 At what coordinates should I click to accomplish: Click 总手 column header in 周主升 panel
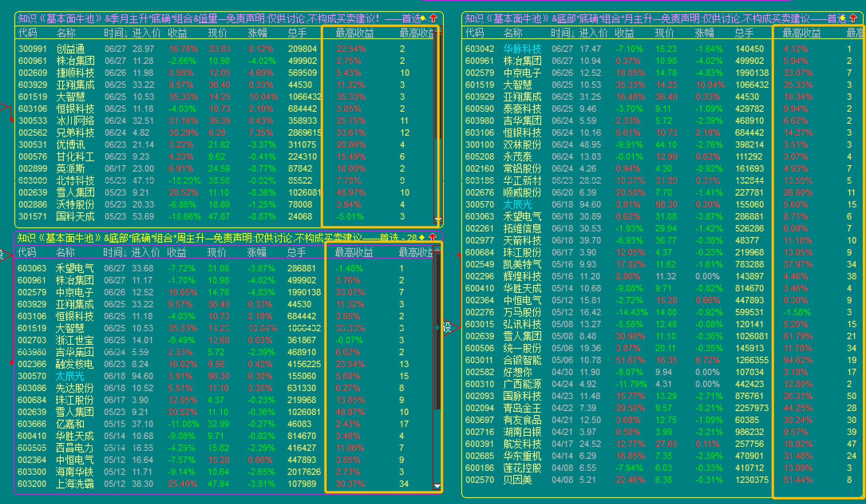point(296,253)
